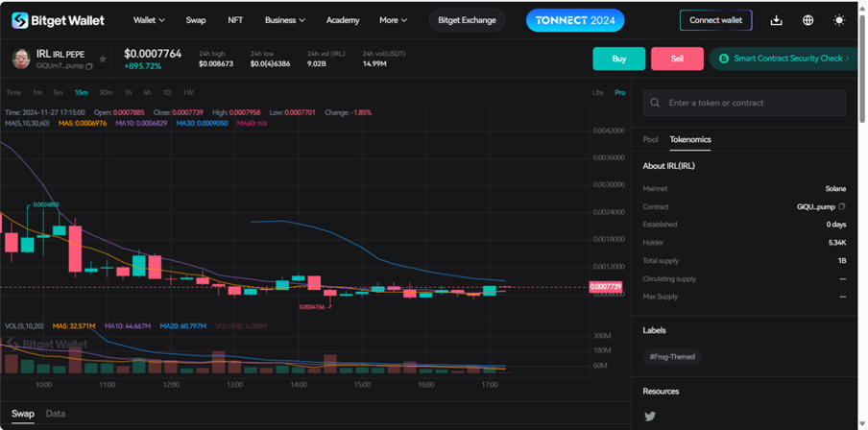
Task: Click the 0.0004156 low price annotation
Action: click(x=311, y=306)
